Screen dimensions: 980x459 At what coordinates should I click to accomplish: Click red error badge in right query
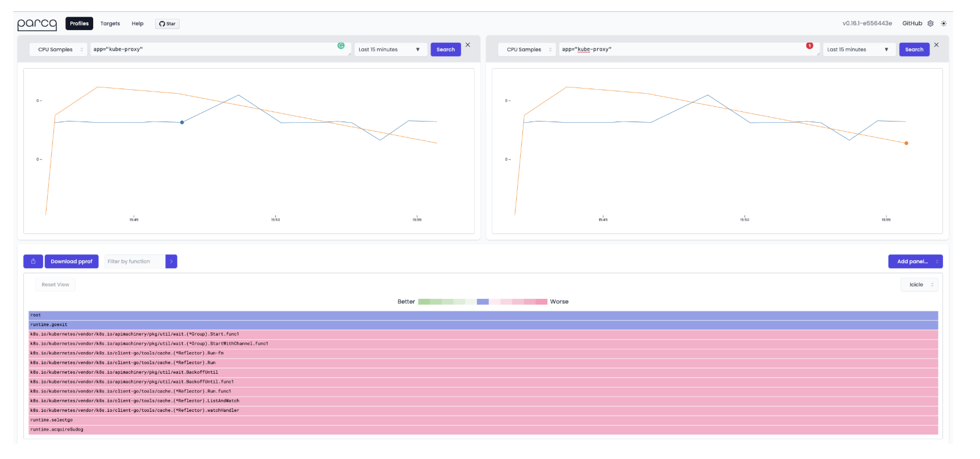[x=809, y=46]
